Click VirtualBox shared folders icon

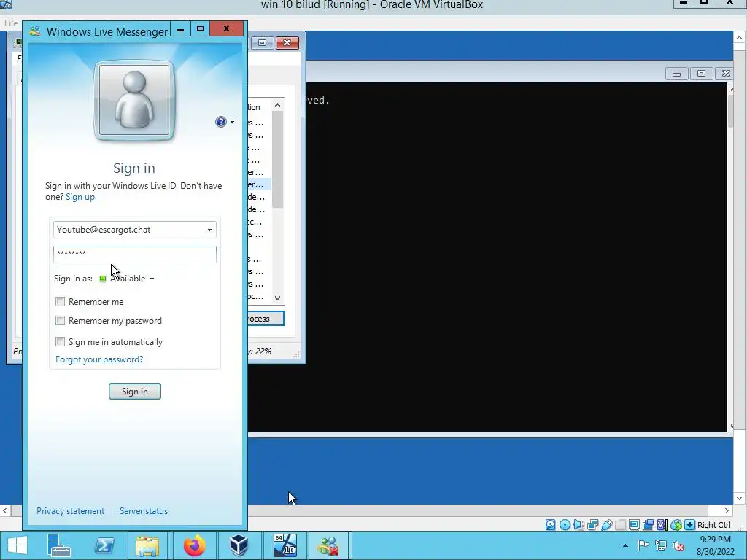click(x=620, y=525)
